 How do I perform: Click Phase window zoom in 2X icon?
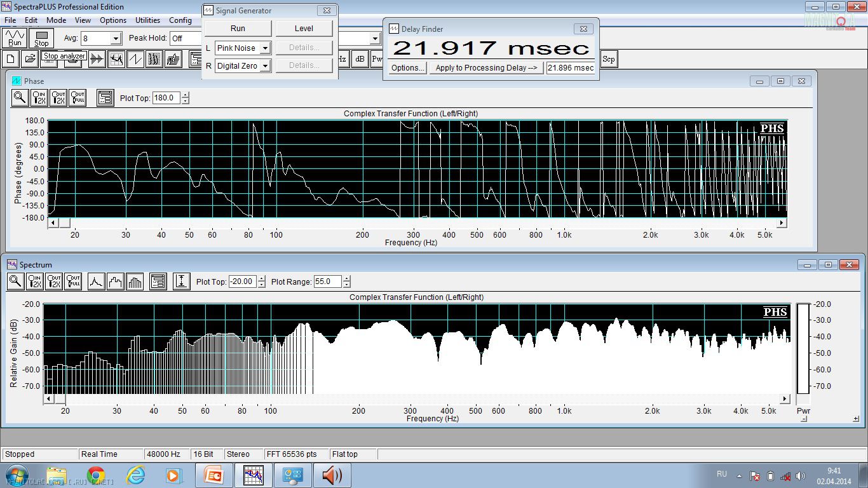click(x=39, y=97)
